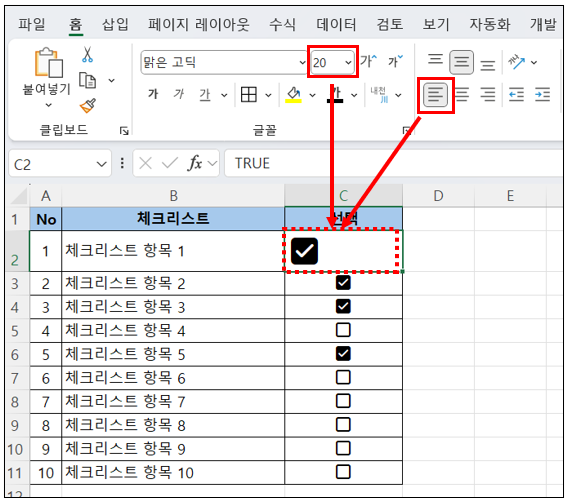The image size is (567, 498).
Task: Toggle checkbox for 체크리스트 항목 5
Action: (x=343, y=354)
